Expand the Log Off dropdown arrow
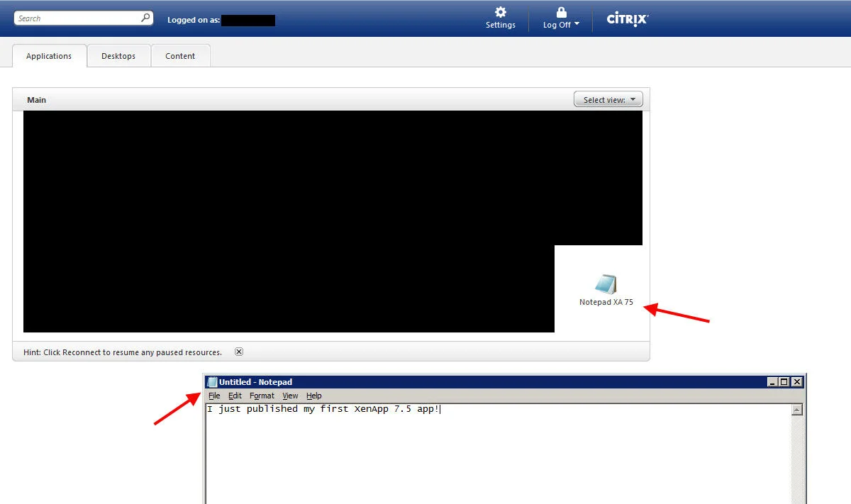Screen dimensions: 851x504 pyautogui.click(x=577, y=24)
